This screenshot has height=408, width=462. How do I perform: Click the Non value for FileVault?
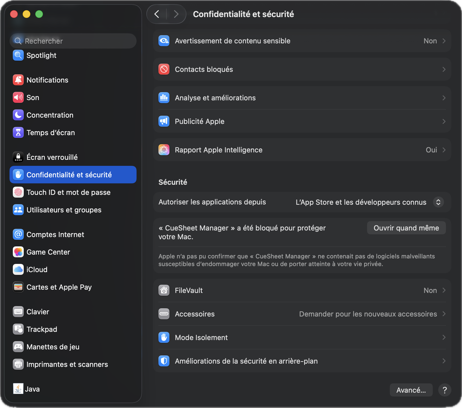pos(430,290)
